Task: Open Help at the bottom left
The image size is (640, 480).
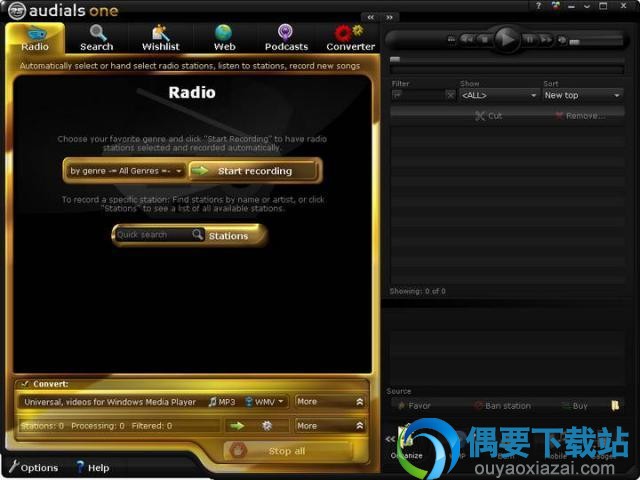Action: coord(93,468)
